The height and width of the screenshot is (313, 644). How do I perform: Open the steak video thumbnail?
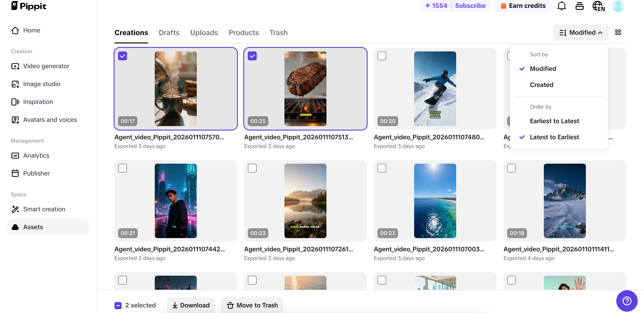coord(305,89)
